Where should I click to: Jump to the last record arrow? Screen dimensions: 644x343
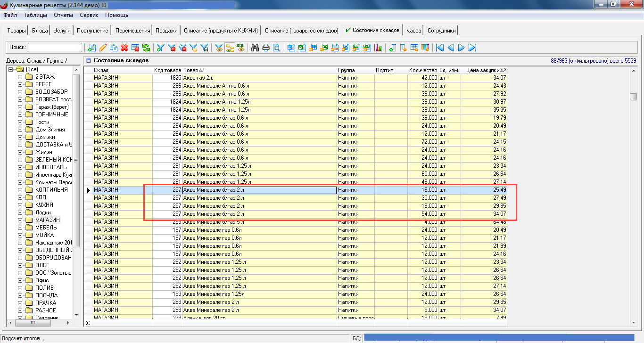(x=472, y=48)
